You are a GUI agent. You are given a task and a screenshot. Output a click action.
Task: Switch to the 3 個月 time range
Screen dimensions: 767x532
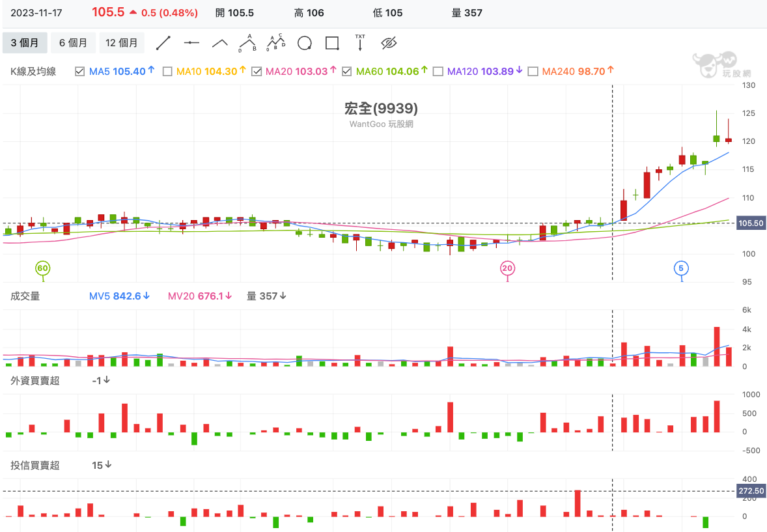point(25,43)
